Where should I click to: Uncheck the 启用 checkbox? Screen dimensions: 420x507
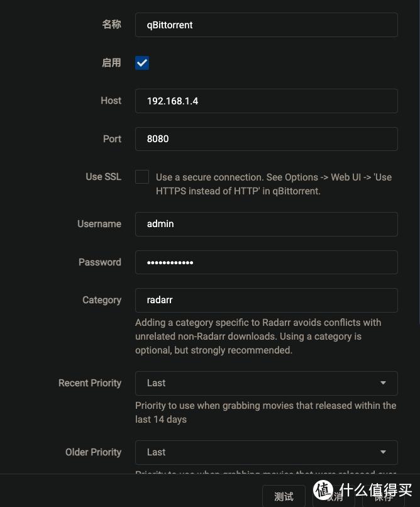click(x=142, y=63)
